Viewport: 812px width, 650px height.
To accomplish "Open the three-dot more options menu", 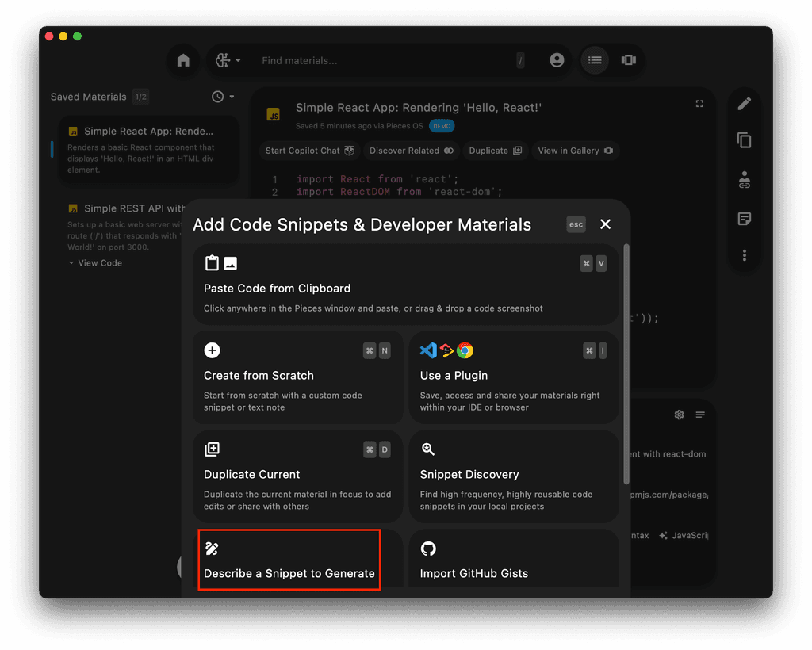I will 744,255.
